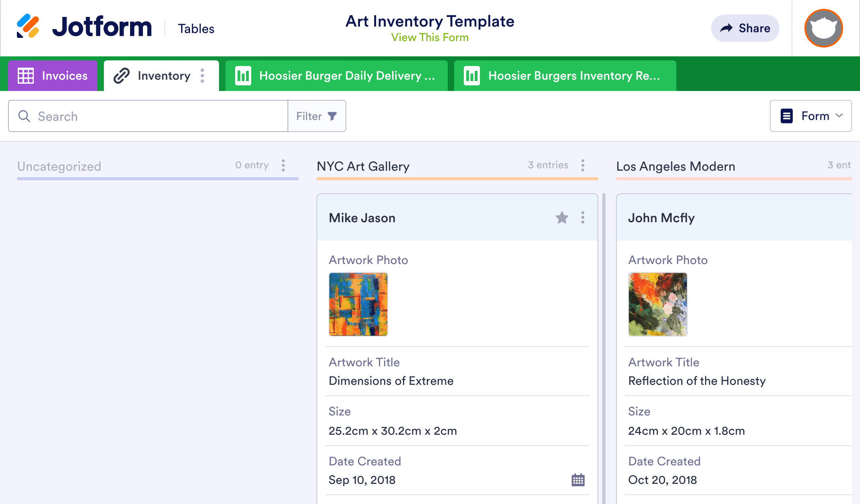Open Hoosier Burgers Inventory Report tab
Image resolution: width=860 pixels, height=504 pixels.
coord(564,76)
